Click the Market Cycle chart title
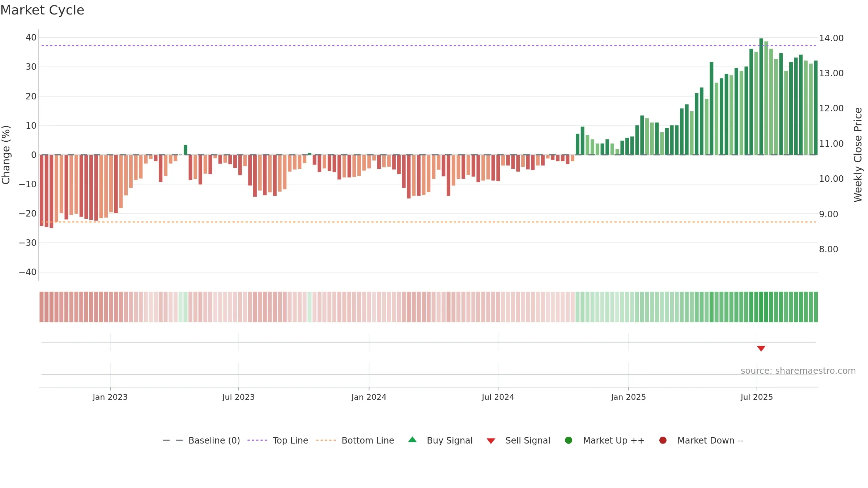The width and height of the screenshot is (868, 488). coord(42,10)
